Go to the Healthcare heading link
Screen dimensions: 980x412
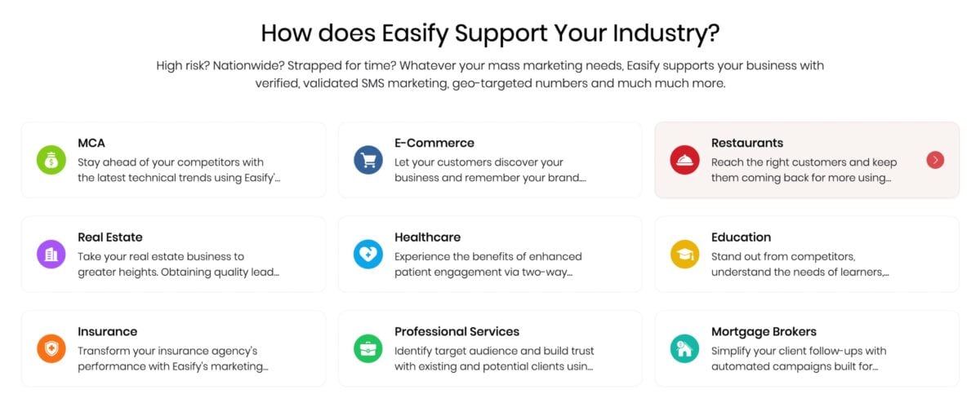point(427,237)
